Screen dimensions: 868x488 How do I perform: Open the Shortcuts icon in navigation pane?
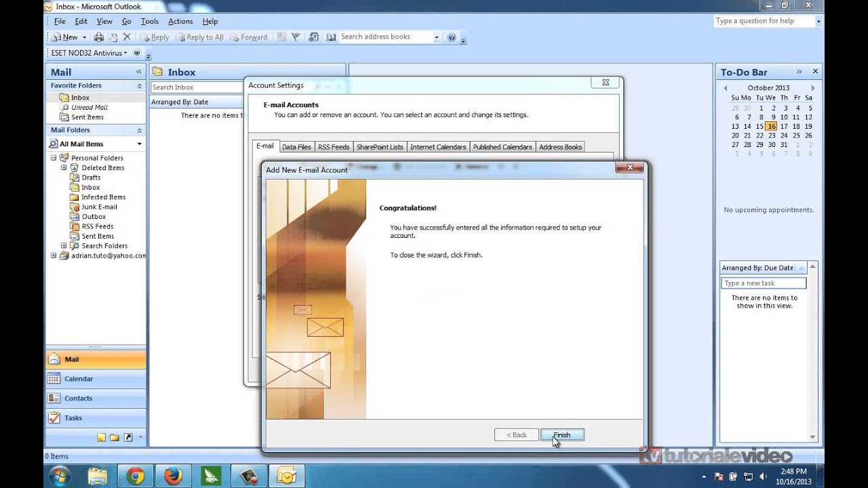pos(127,438)
